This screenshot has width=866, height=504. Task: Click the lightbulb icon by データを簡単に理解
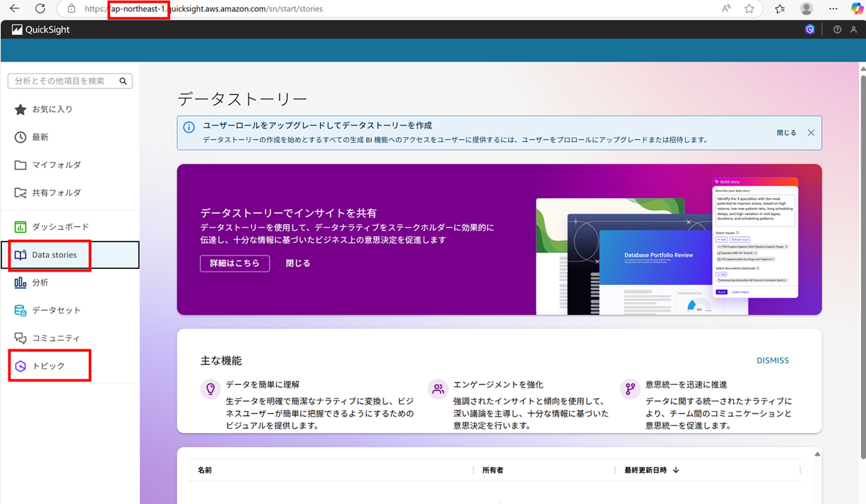pyautogui.click(x=210, y=389)
